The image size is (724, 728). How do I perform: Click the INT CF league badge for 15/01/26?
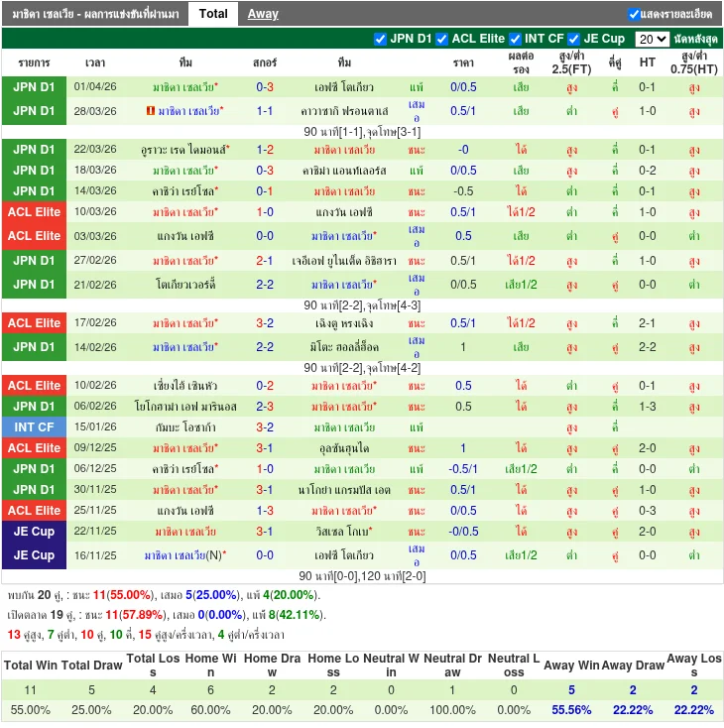(x=35, y=426)
